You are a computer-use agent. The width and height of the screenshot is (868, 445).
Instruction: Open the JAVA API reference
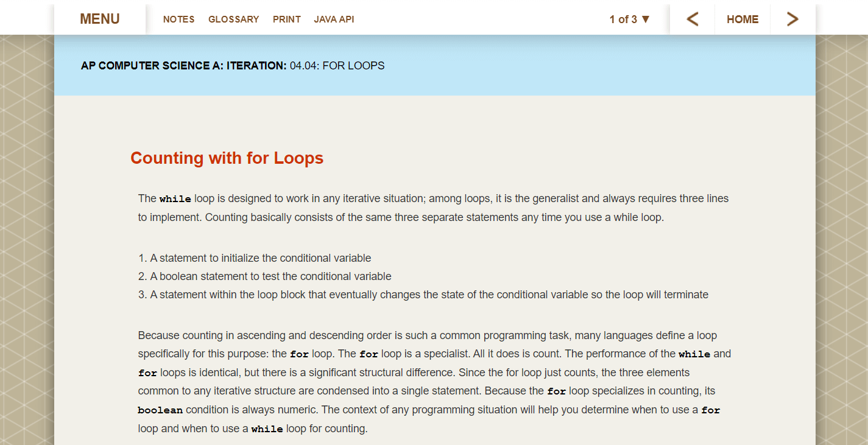(334, 19)
